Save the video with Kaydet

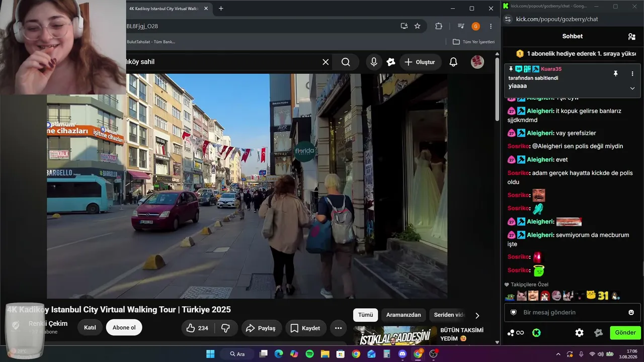pyautogui.click(x=306, y=328)
